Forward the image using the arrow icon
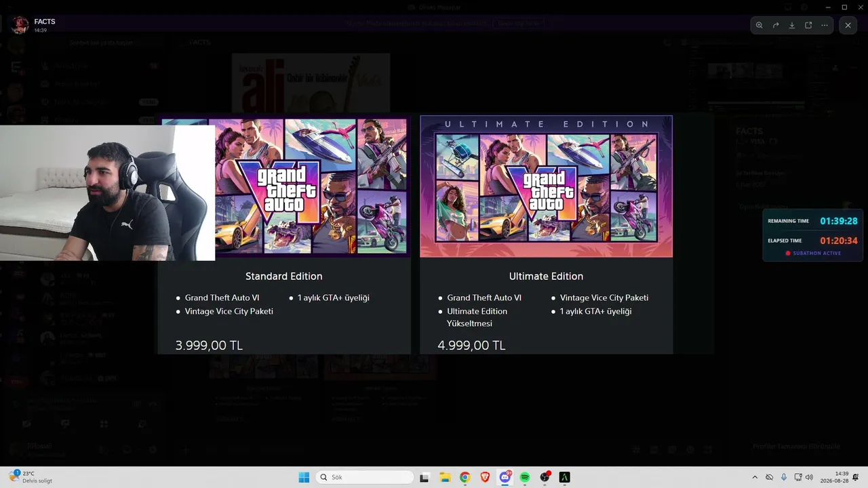 [776, 25]
